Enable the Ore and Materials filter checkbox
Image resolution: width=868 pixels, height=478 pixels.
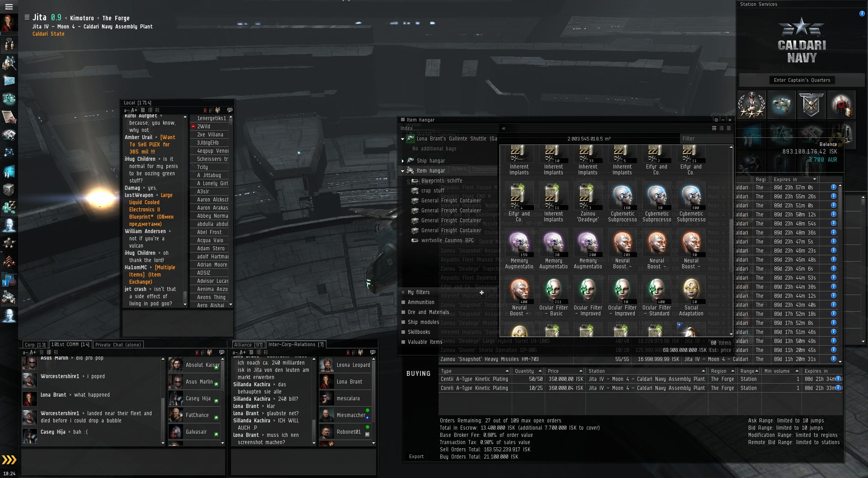[404, 312]
